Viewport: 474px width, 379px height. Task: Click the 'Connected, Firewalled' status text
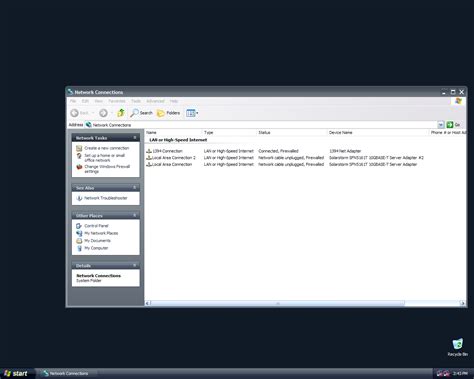pos(278,151)
